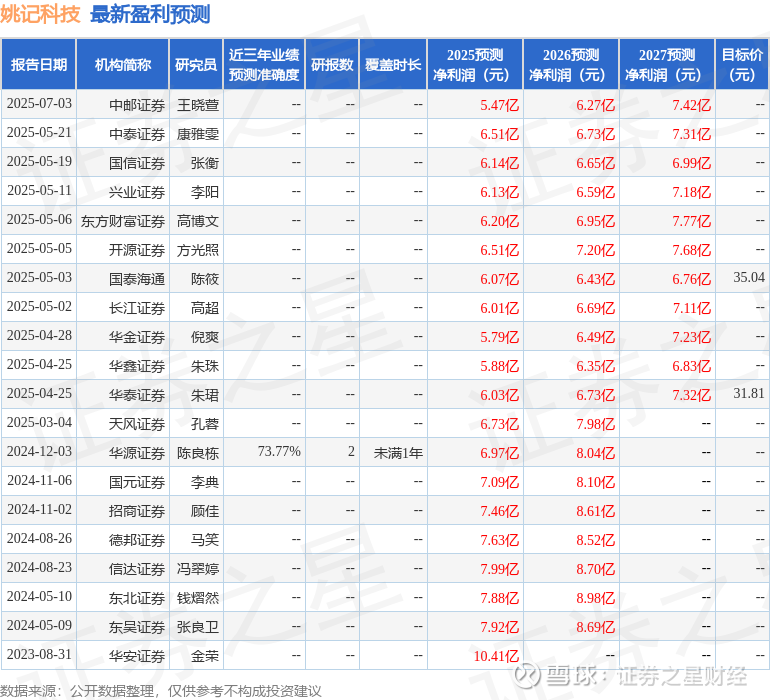Click 7.98亿 in 天风证券 row
This screenshot has width=770, height=700.
click(596, 423)
